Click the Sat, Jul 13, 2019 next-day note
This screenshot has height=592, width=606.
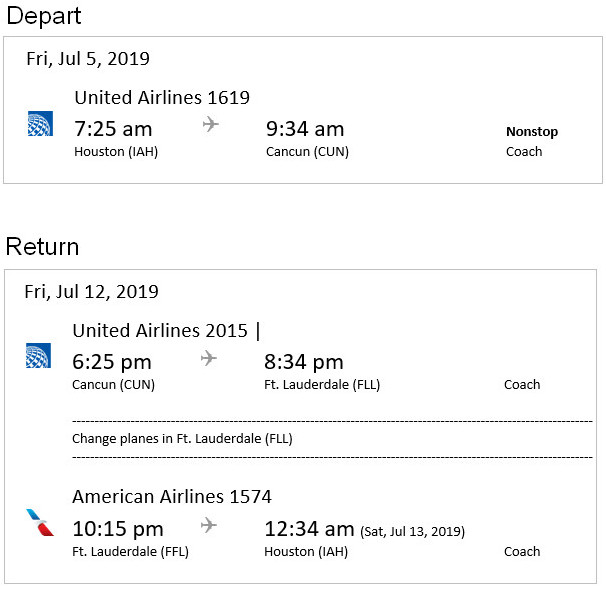413,531
